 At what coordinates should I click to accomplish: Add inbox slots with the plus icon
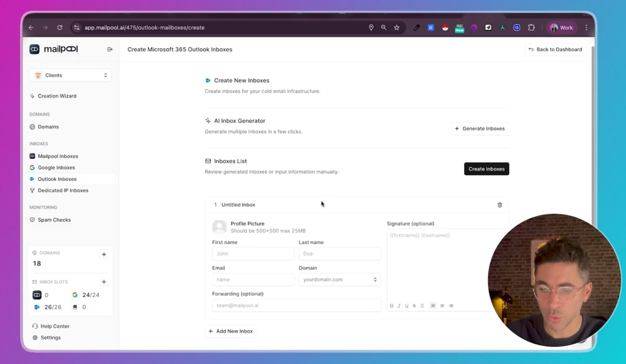104,282
